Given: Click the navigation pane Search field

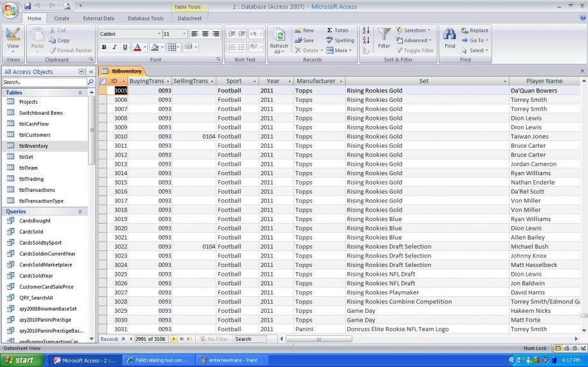Looking at the screenshot, I should point(45,82).
